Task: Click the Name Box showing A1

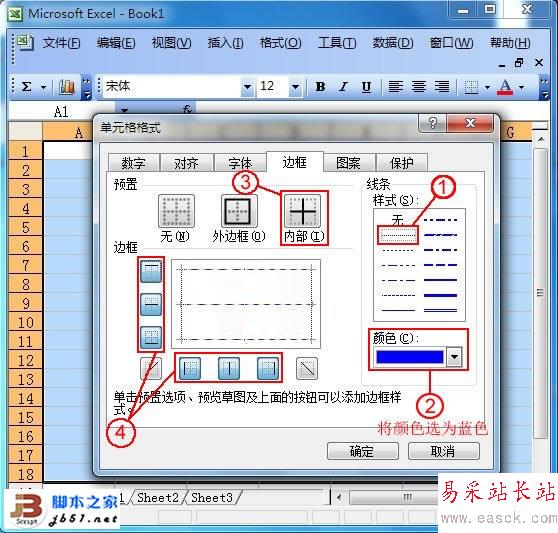Action: pos(61,111)
